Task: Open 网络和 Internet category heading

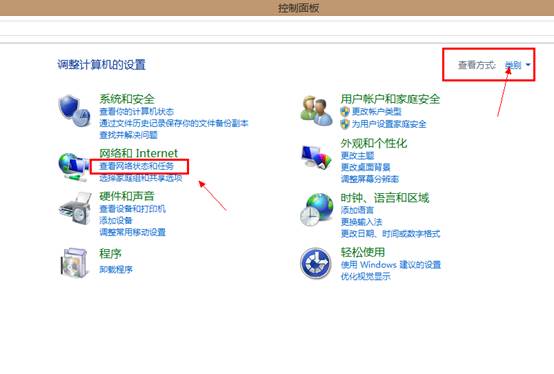Action: 138,153
